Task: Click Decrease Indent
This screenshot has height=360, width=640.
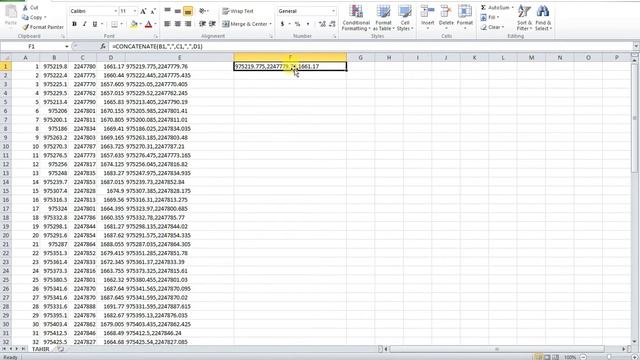Action: click(202, 24)
